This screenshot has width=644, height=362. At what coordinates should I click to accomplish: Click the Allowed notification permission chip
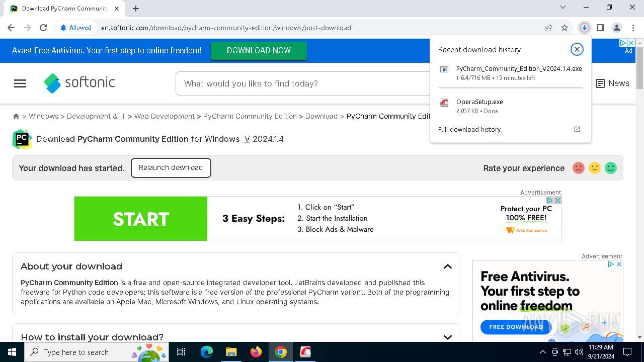tap(75, 28)
